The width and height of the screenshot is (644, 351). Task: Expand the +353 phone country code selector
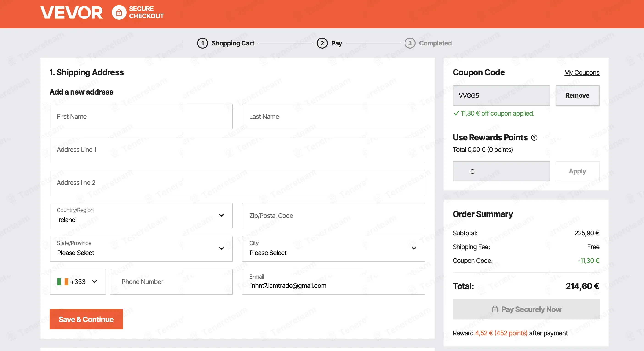coord(78,282)
